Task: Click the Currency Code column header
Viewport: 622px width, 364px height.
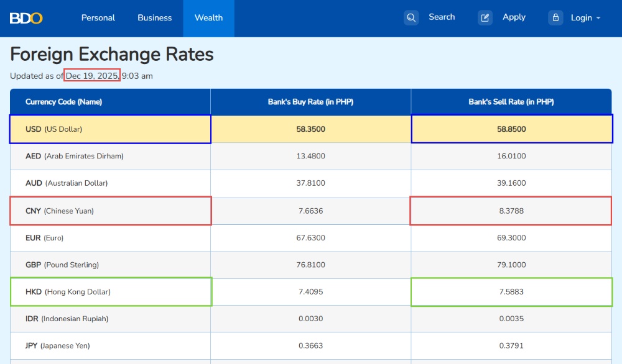Action: point(63,102)
